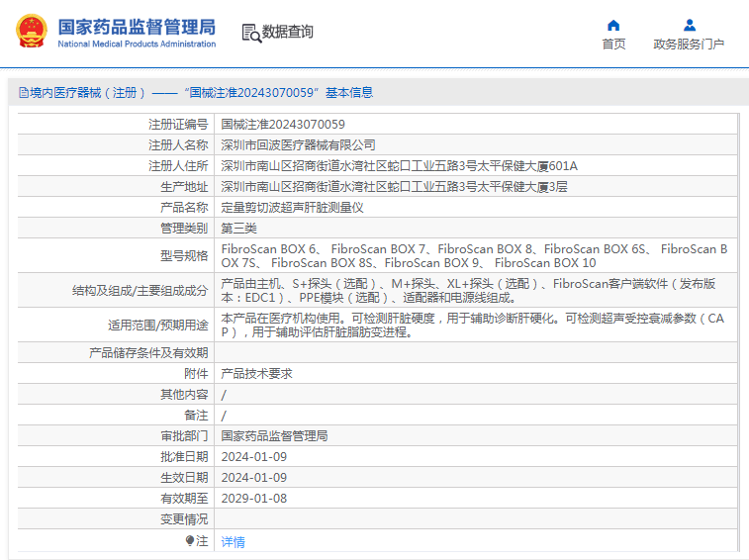
Task: Click the 审批部门 label cell
Action: [x=116, y=435]
